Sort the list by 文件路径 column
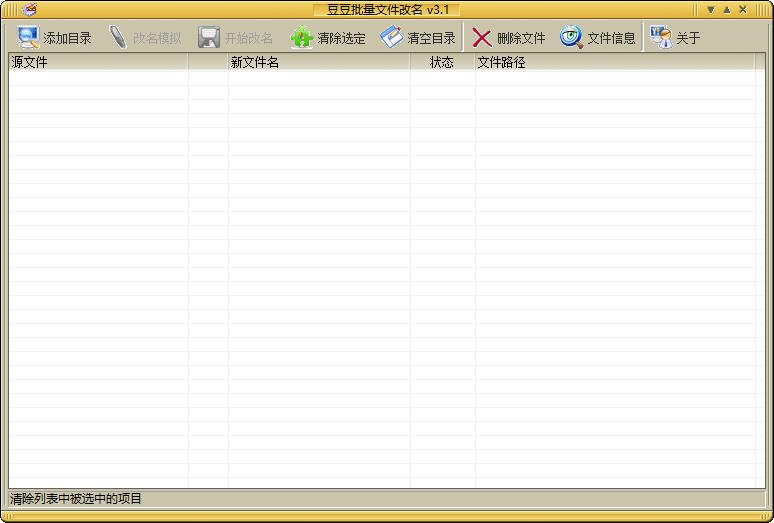 [x=614, y=62]
